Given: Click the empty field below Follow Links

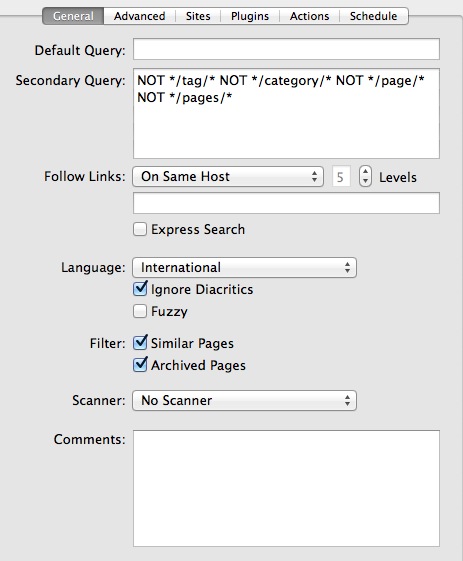Looking at the screenshot, I should click(286, 203).
